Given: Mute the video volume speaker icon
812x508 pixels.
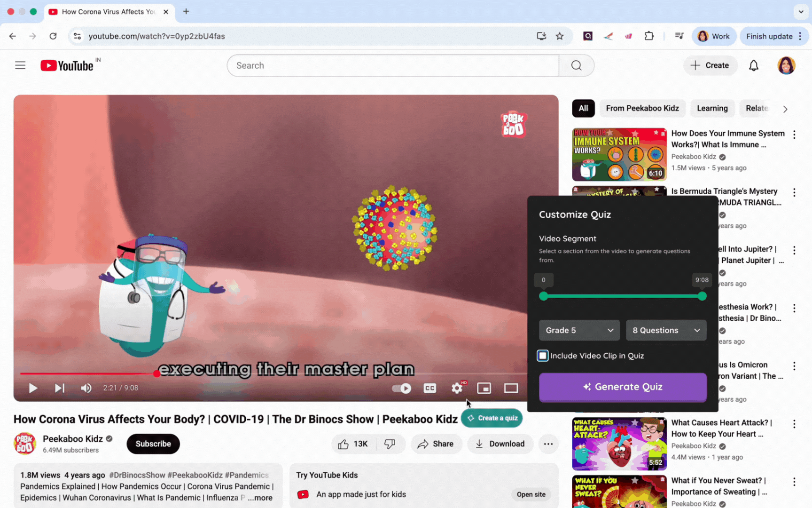Looking at the screenshot, I should point(86,388).
